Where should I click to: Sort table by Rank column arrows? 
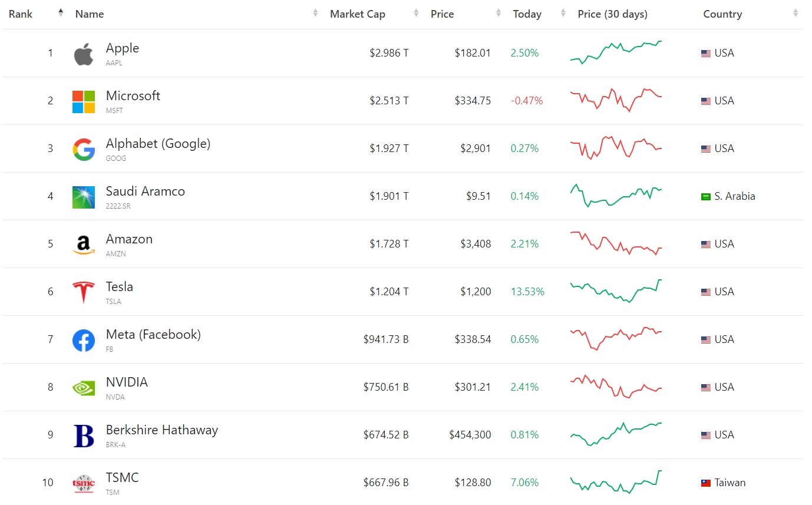(61, 13)
